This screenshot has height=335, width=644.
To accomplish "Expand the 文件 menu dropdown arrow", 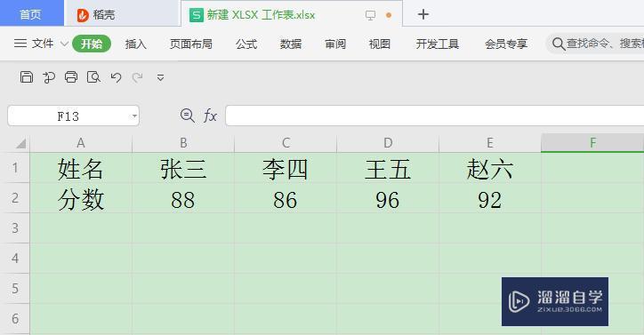I will pyautogui.click(x=64, y=44).
